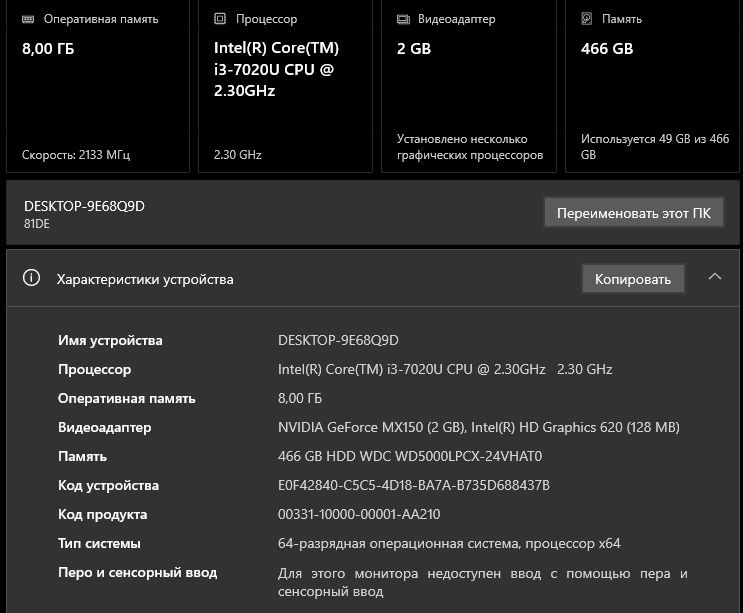
Task: Click Тип системы label
Action: 99,543
